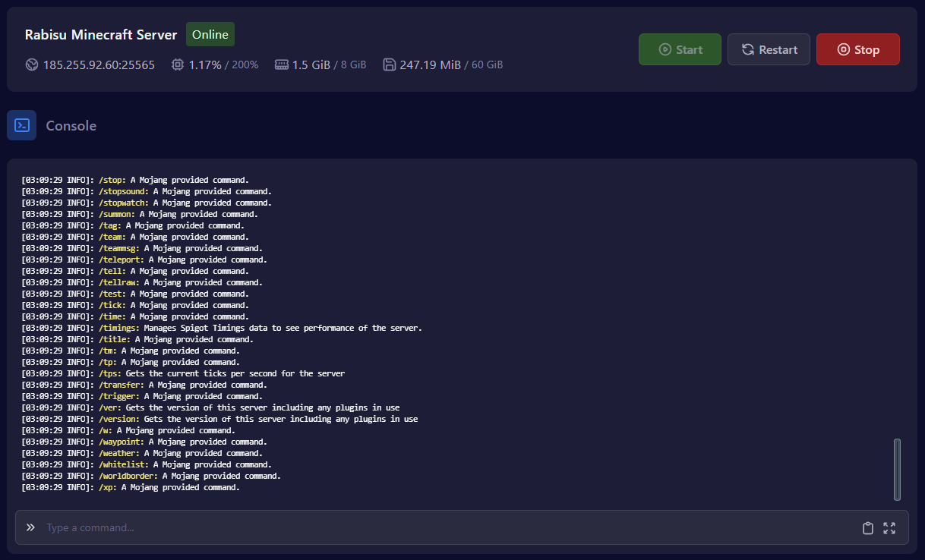Click the Online status badge
The height and width of the screenshot is (560, 925).
[210, 34]
